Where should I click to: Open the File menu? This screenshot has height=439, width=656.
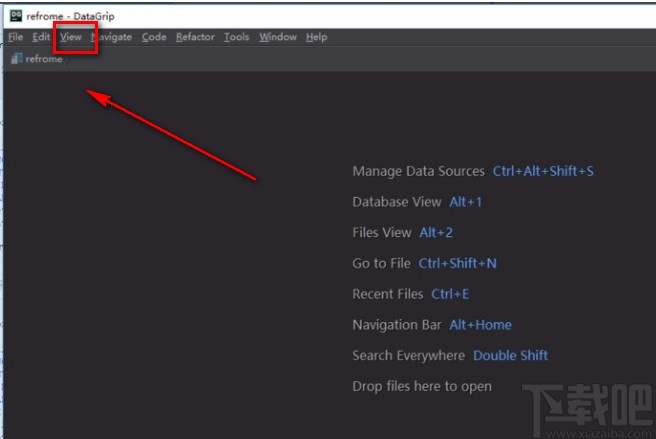[x=15, y=37]
